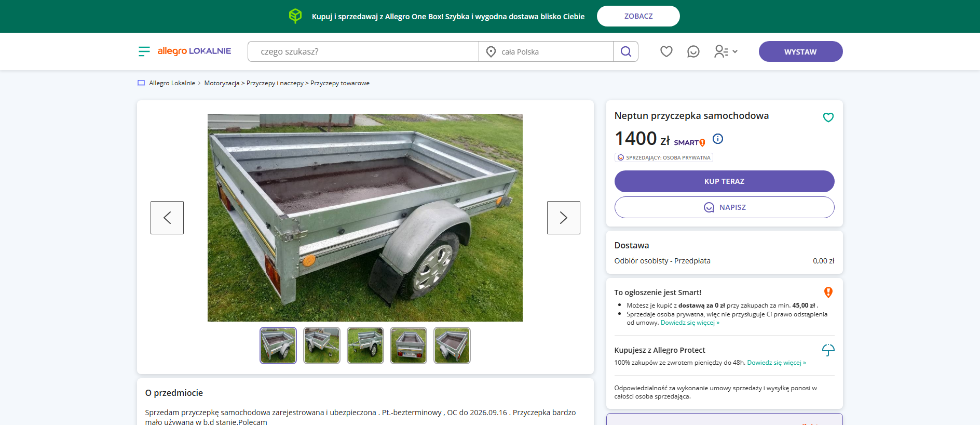Click the 'Kupujesz z Allegro Protect' heading
Viewport: 980px width, 425px height.
[660, 350]
